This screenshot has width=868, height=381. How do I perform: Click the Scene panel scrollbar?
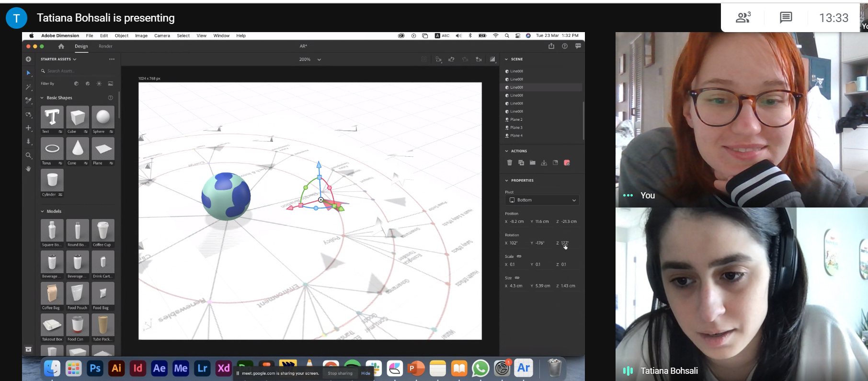point(583,120)
